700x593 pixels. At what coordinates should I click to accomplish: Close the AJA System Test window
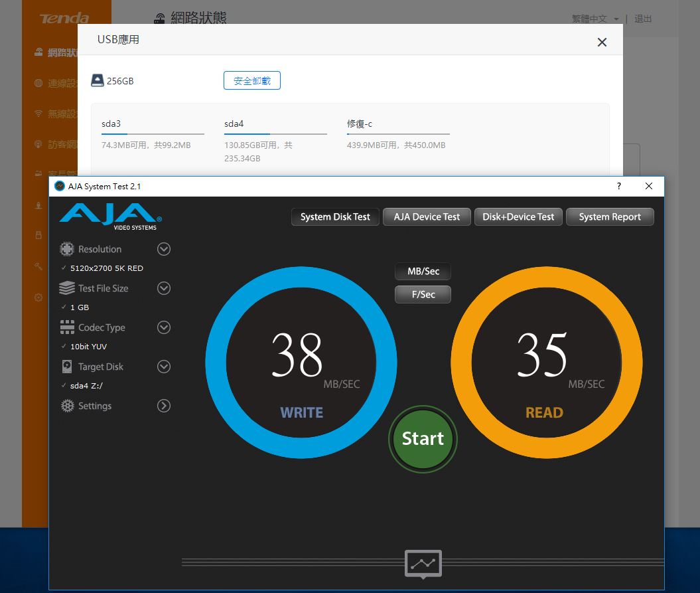point(649,186)
